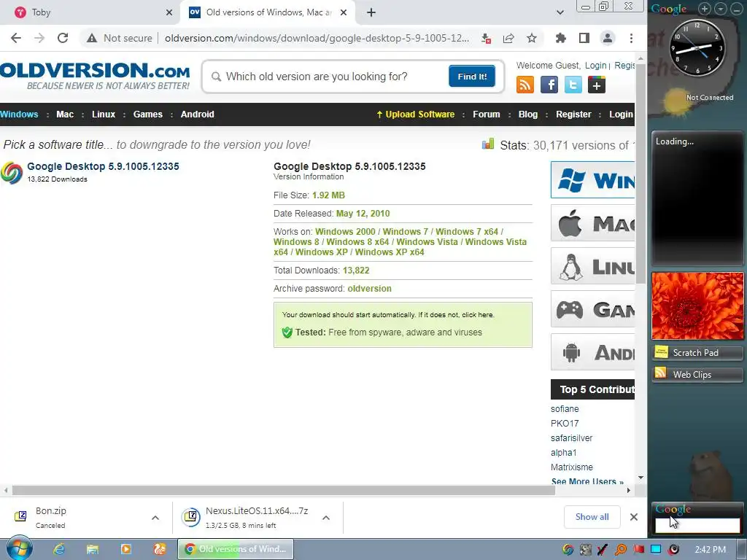Select Android in the site navigation
The width and height of the screenshot is (747, 560).
click(x=197, y=114)
